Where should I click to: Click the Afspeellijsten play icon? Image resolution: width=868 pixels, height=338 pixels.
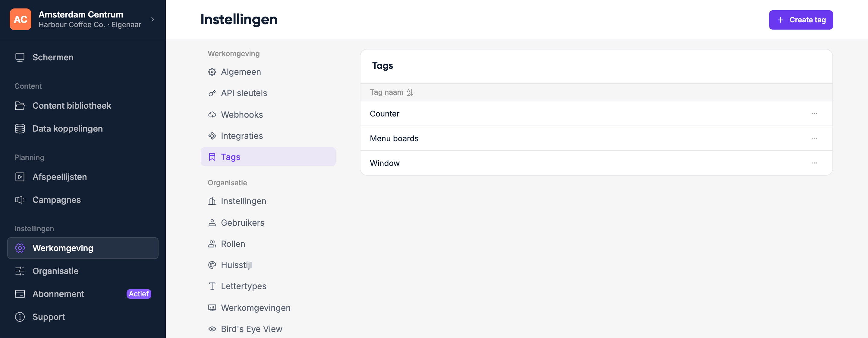tap(20, 177)
